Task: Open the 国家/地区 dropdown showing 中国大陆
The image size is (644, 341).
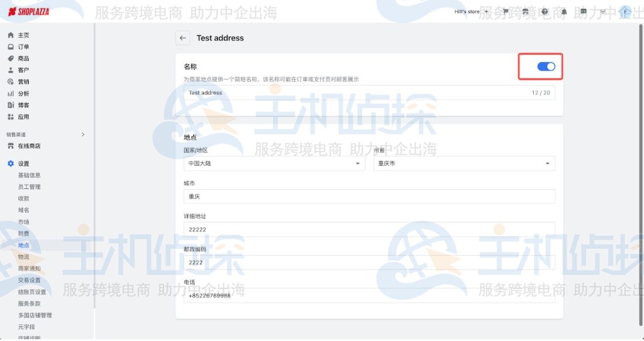Action: pos(274,163)
